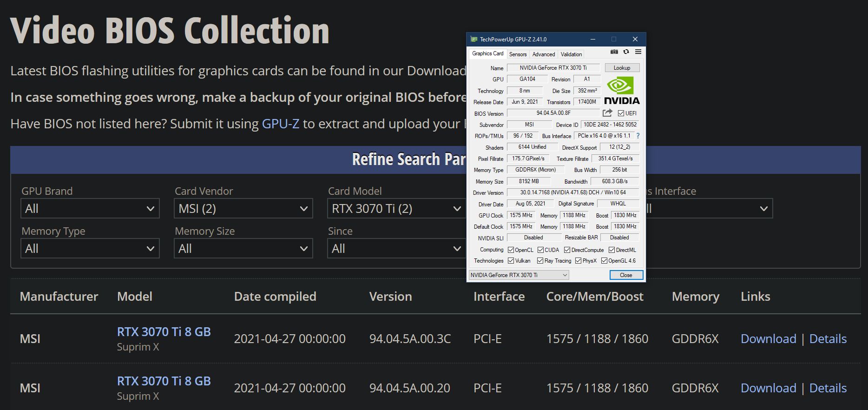Image resolution: width=868 pixels, height=410 pixels.
Task: Toggle the Ray Tracing checkbox
Action: [540, 261]
